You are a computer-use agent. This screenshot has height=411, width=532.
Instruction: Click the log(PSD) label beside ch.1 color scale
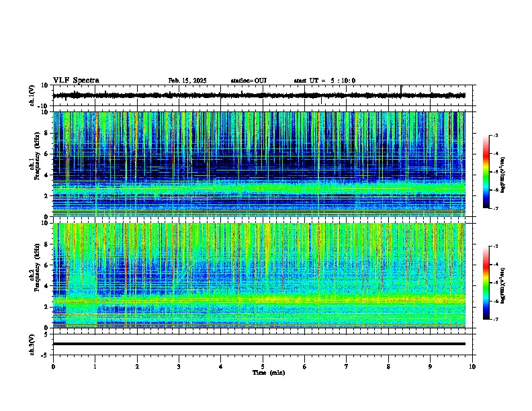(x=503, y=175)
